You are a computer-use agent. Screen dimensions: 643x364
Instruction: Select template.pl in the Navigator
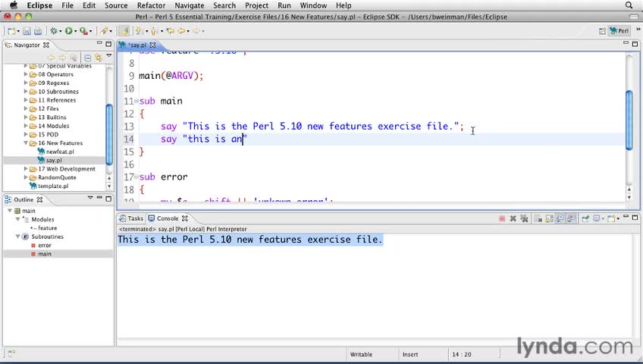(49, 186)
